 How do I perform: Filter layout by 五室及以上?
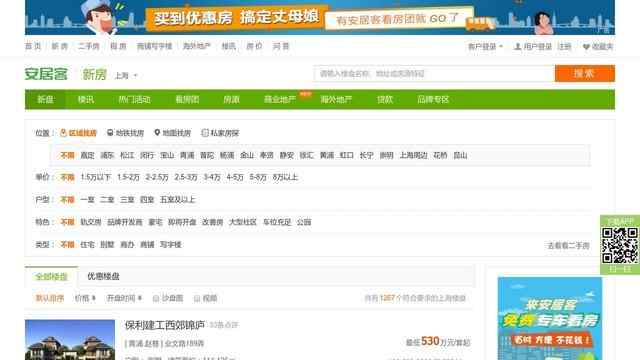coord(178,200)
